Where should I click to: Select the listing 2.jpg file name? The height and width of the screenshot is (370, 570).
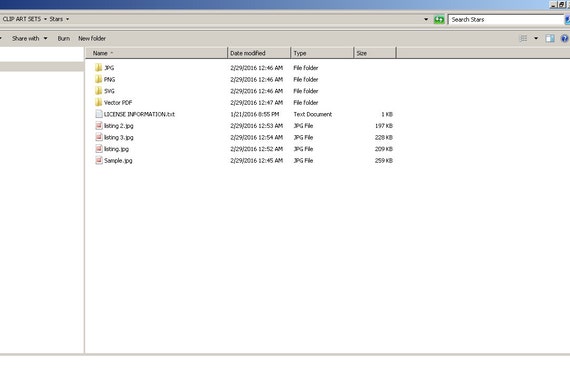[119, 126]
